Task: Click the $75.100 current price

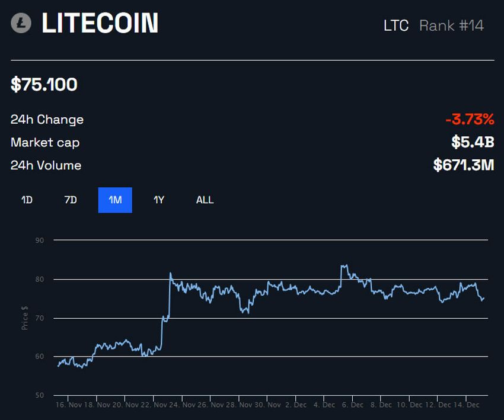Action: 44,84
